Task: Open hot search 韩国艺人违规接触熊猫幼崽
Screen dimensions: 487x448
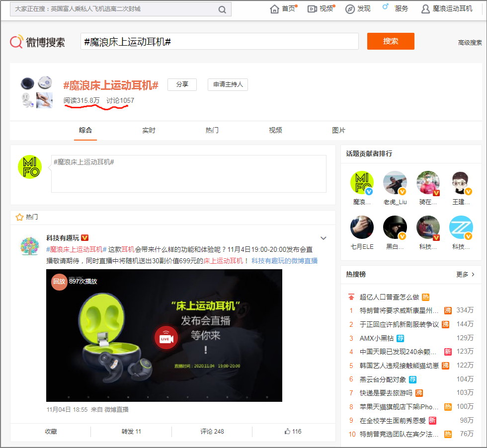Action: [x=399, y=366]
